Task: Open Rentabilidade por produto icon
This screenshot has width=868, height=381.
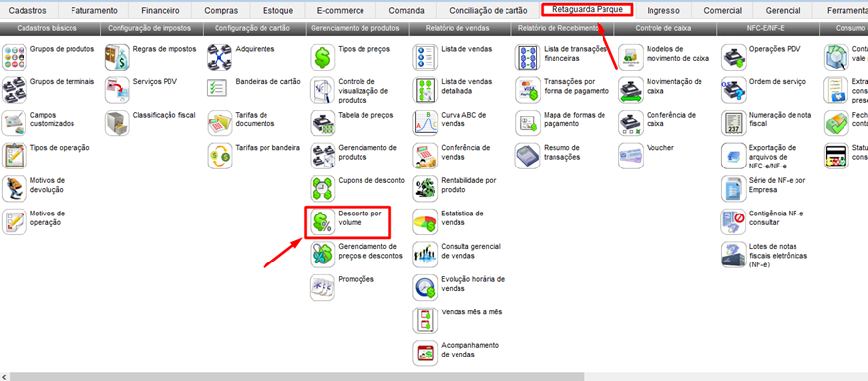Action: 425,189
